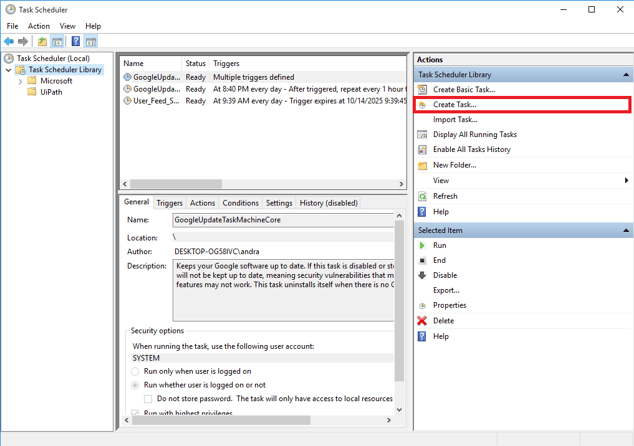Click the Task Scheduler (Local) clock icon
The height and width of the screenshot is (446, 634).
point(9,58)
